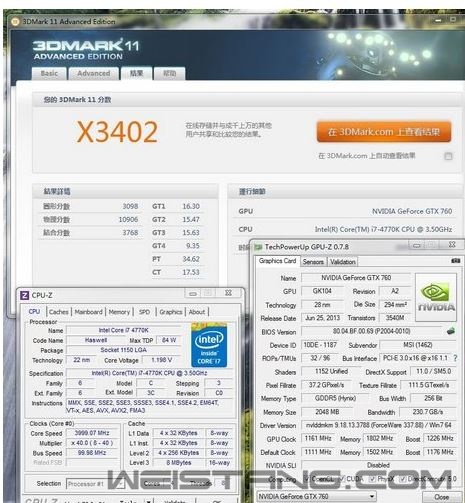Toggle the PhysX checkbox
The width and height of the screenshot is (465, 503).
click(x=372, y=479)
